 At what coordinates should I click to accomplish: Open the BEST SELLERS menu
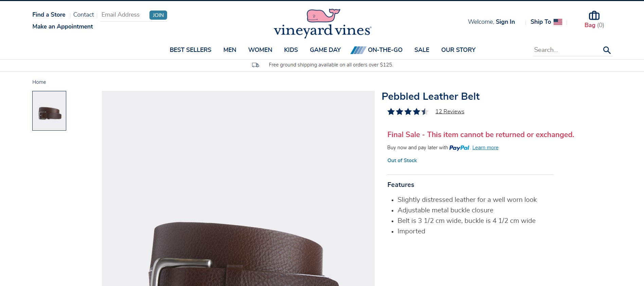(190, 50)
